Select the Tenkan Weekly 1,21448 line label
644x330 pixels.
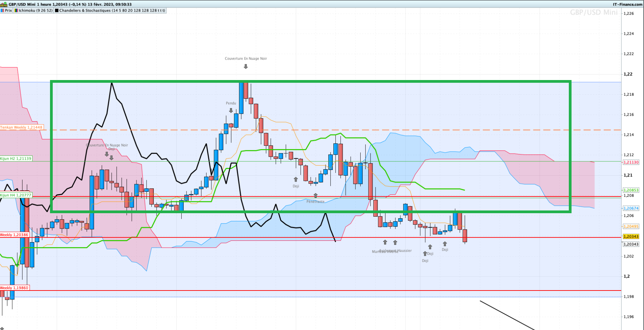21,127
